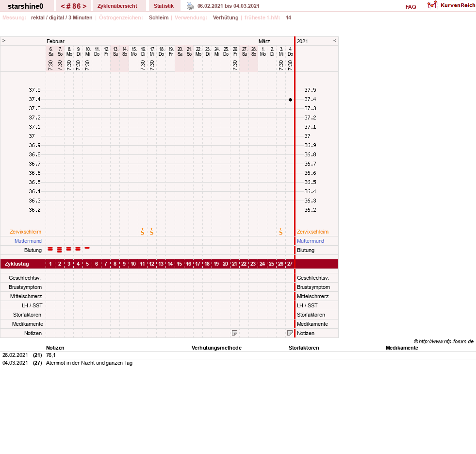476x454 pixels.
Task: Click the Verhütungsmethode column header
Action: (x=216, y=348)
